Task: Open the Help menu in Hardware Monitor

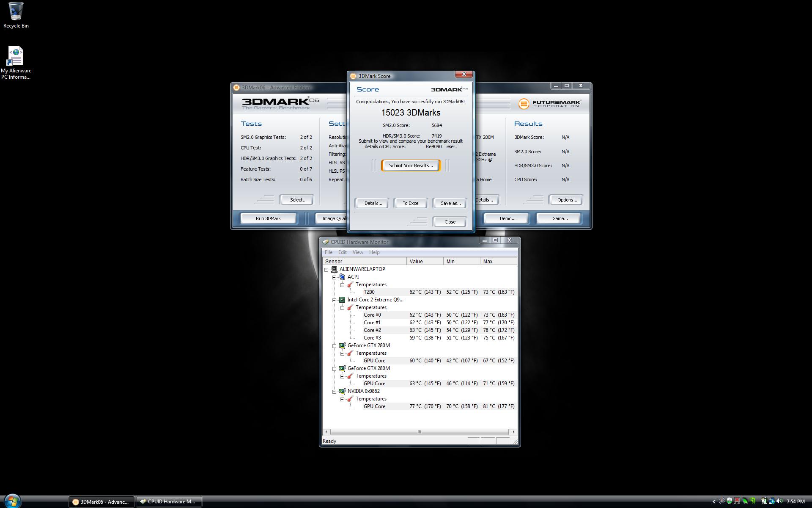Action: [374, 252]
